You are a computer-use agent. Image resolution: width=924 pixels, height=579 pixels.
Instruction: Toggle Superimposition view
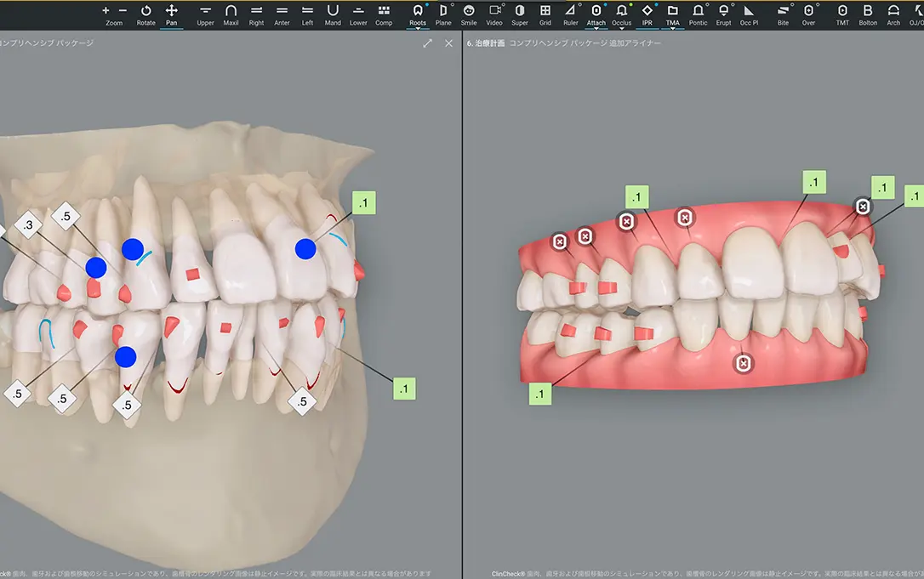coord(520,14)
